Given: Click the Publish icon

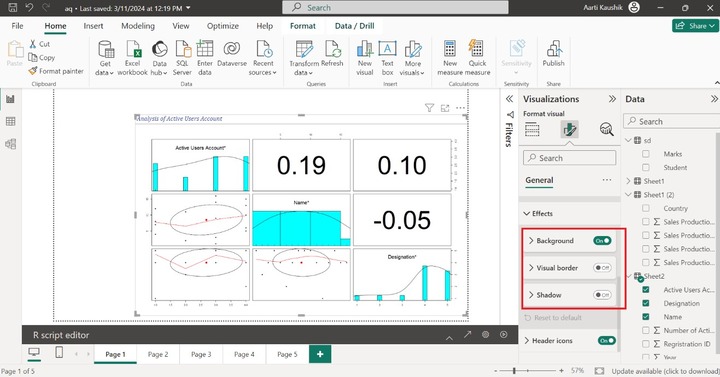Looking at the screenshot, I should [x=554, y=49].
